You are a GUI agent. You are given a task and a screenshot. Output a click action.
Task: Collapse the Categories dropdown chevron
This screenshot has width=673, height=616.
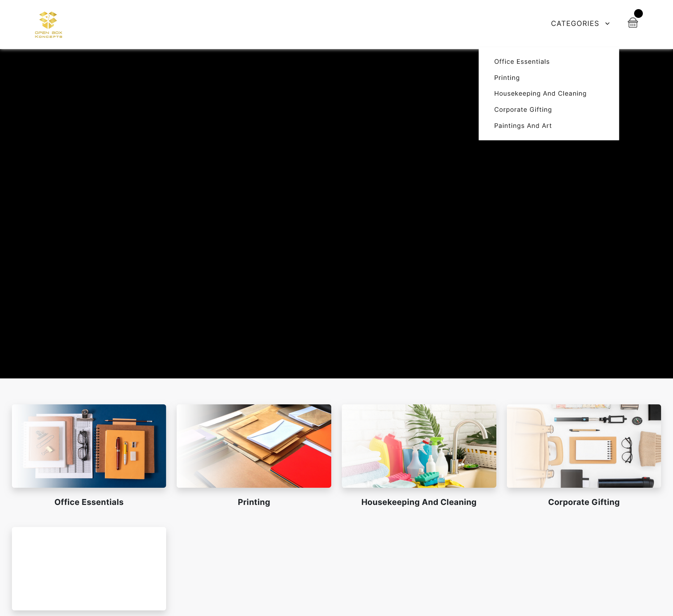tap(607, 24)
